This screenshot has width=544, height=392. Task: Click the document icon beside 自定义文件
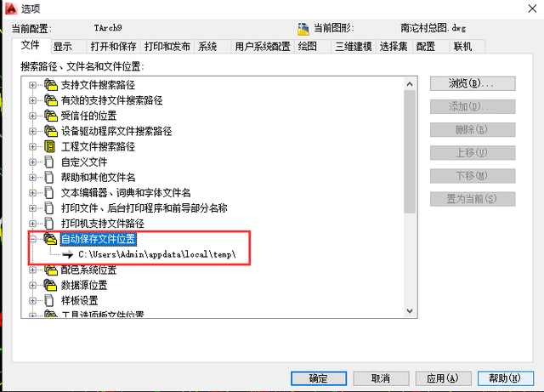click(x=49, y=162)
